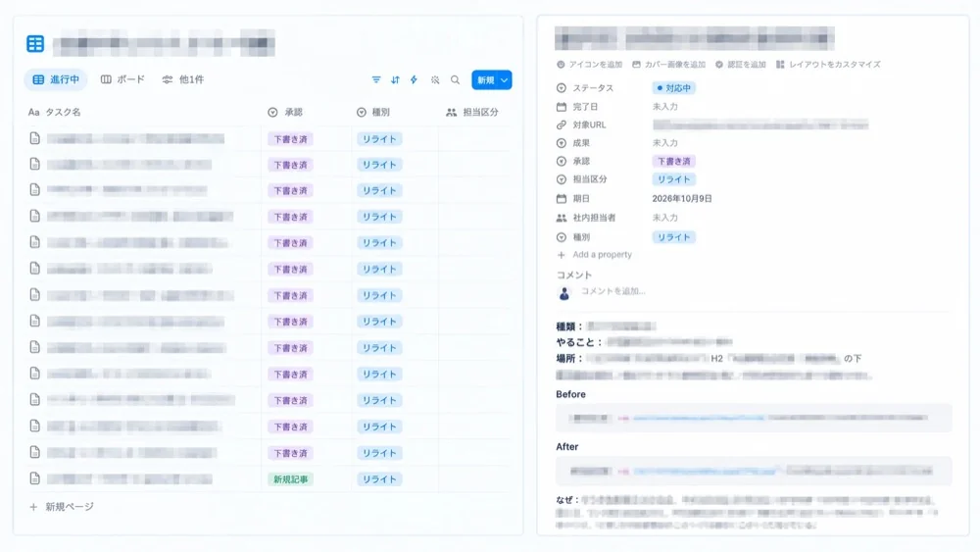The height and width of the screenshot is (552, 980).
Task: Open the blue link in the After block
Action: point(705,471)
